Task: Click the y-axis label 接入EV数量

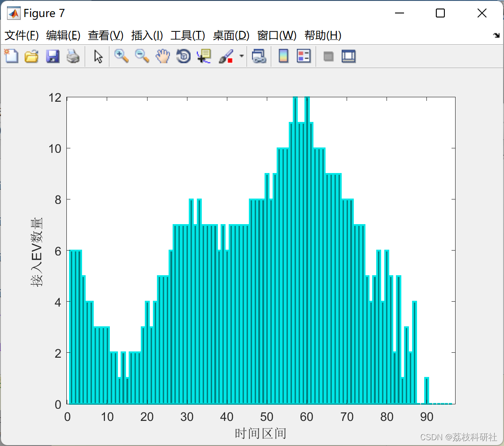Action: click(x=37, y=252)
